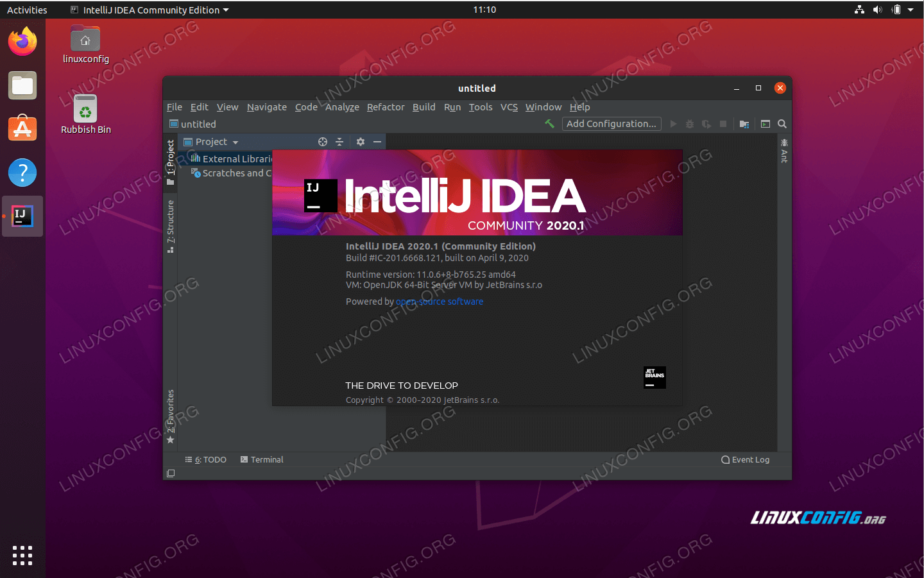924x578 pixels.
Task: Click the open-source software link
Action: point(440,302)
